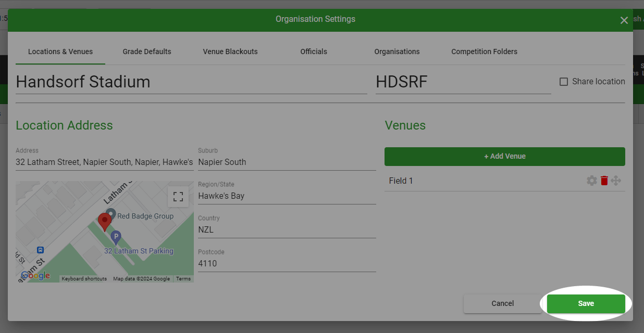Switch to the Officials tab

tap(314, 52)
